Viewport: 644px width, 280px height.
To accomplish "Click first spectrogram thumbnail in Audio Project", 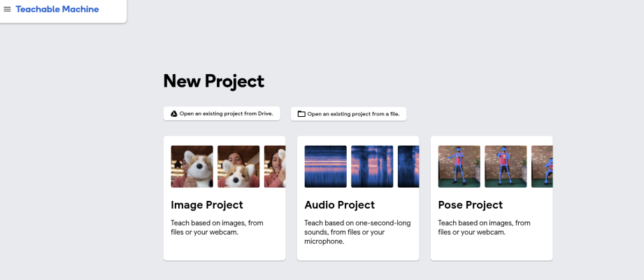I will click(325, 167).
